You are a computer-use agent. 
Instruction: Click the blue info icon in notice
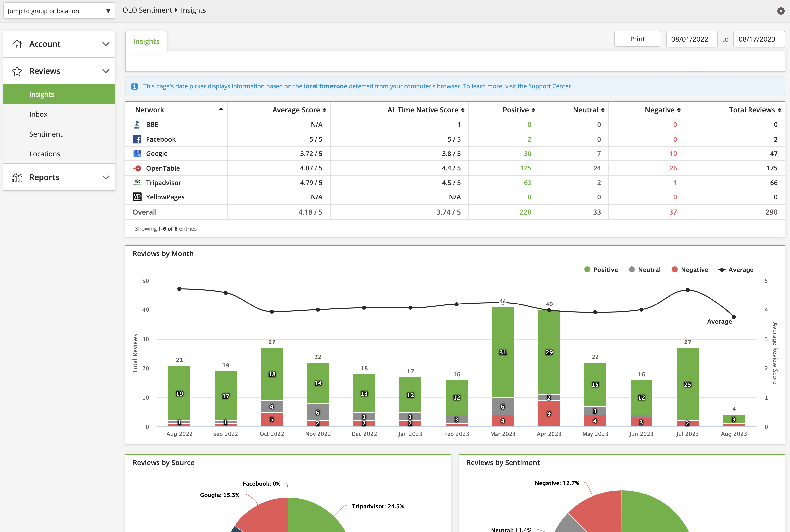[x=134, y=86]
